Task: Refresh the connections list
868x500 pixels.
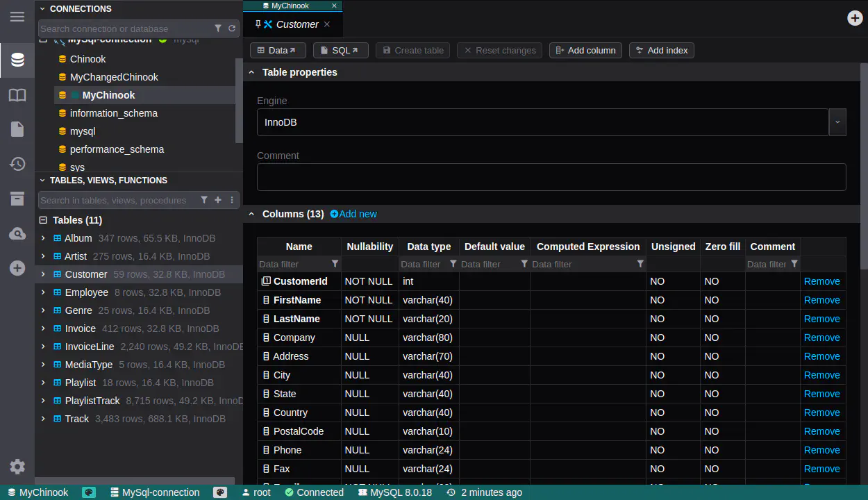Action: point(232,28)
